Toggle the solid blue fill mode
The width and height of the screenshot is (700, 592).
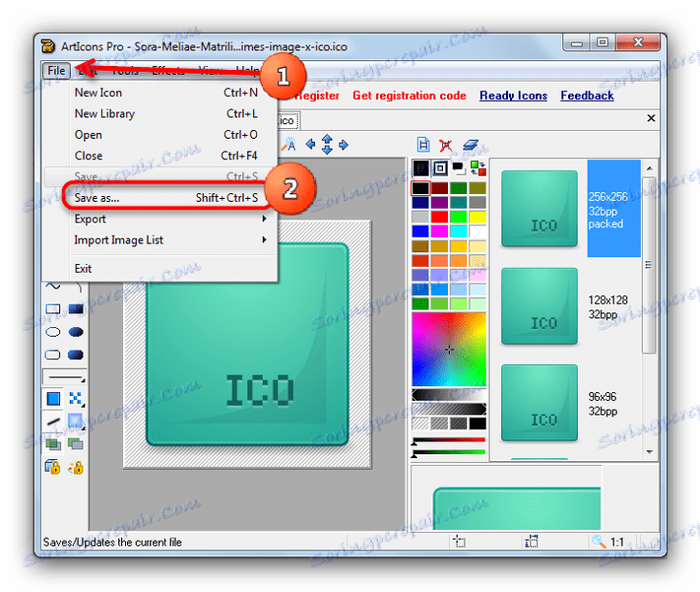click(x=53, y=398)
